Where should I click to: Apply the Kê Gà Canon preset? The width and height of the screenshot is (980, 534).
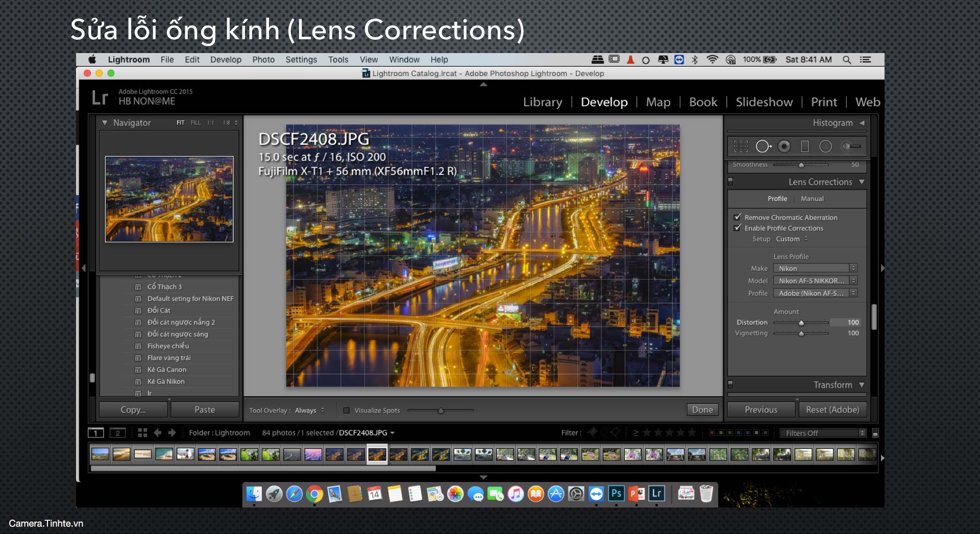click(x=167, y=369)
